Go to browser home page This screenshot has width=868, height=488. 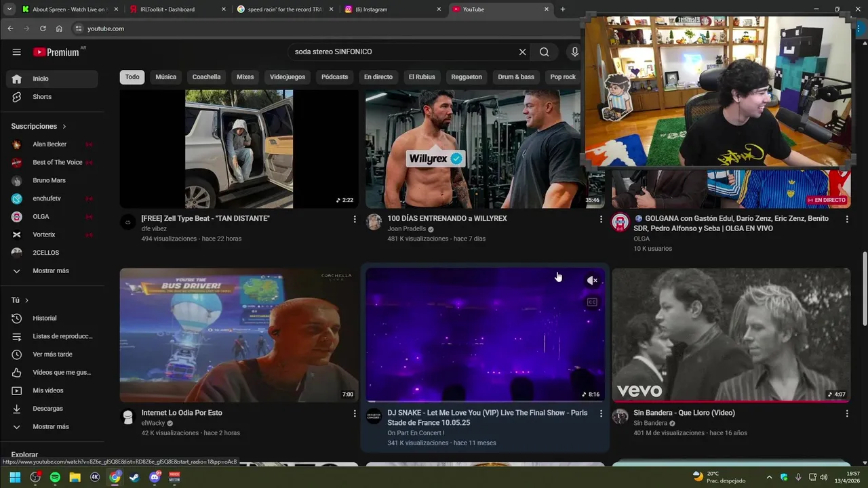pyautogui.click(x=59, y=28)
